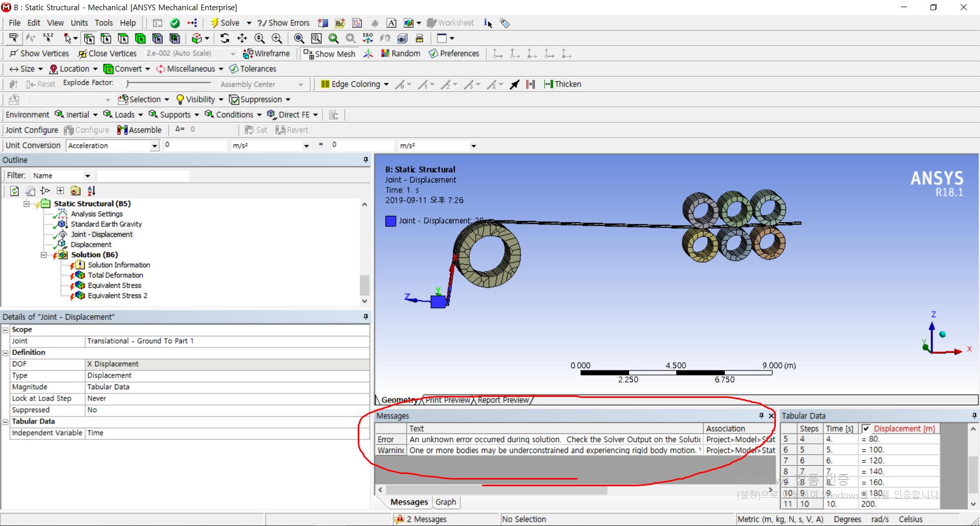980x526 pixels.
Task: Select Standard Earth Gravity in outline
Action: (x=106, y=224)
